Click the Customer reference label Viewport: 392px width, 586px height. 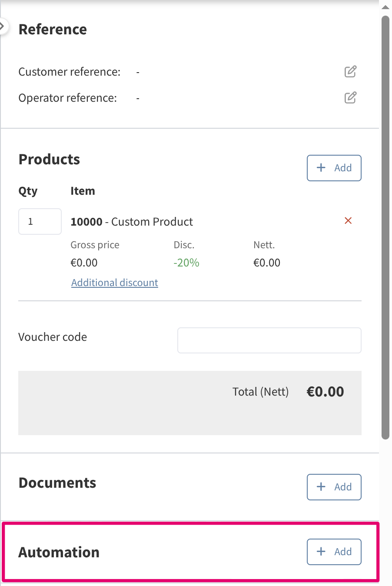70,72
